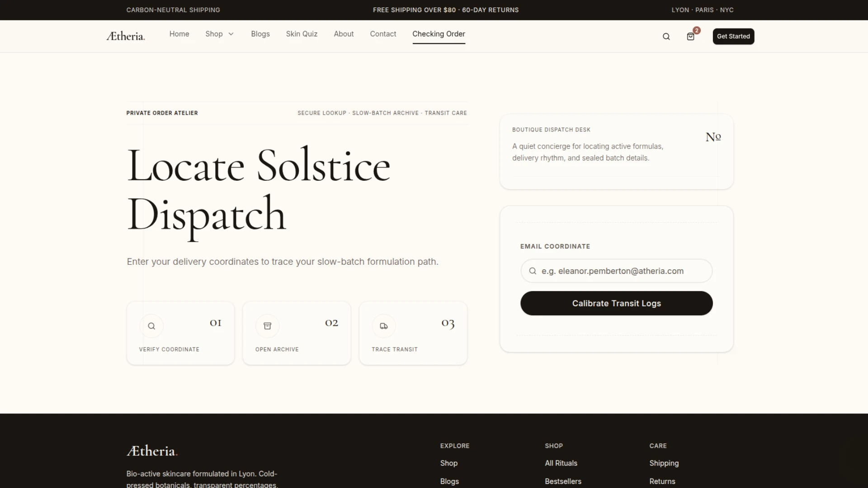Click the "BOUTIQUE DISPATCH DESK" label

click(x=551, y=130)
